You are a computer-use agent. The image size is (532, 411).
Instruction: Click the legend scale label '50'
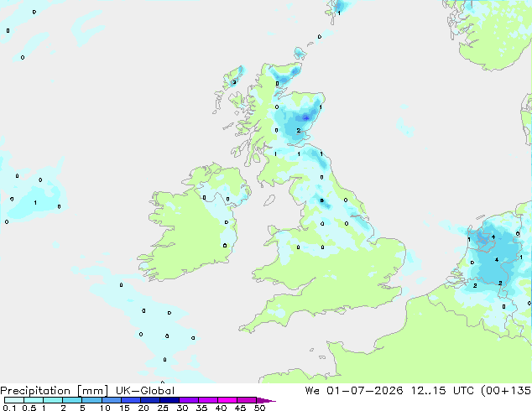point(259,408)
